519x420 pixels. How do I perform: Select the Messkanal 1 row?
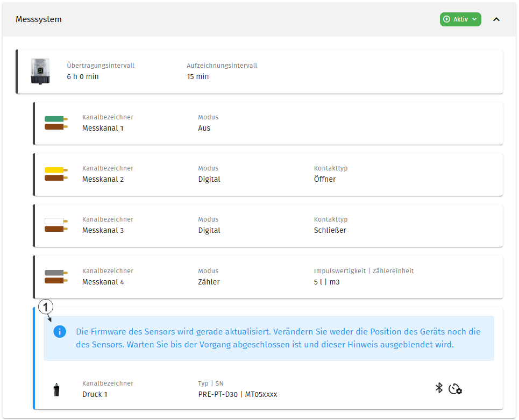(x=268, y=124)
